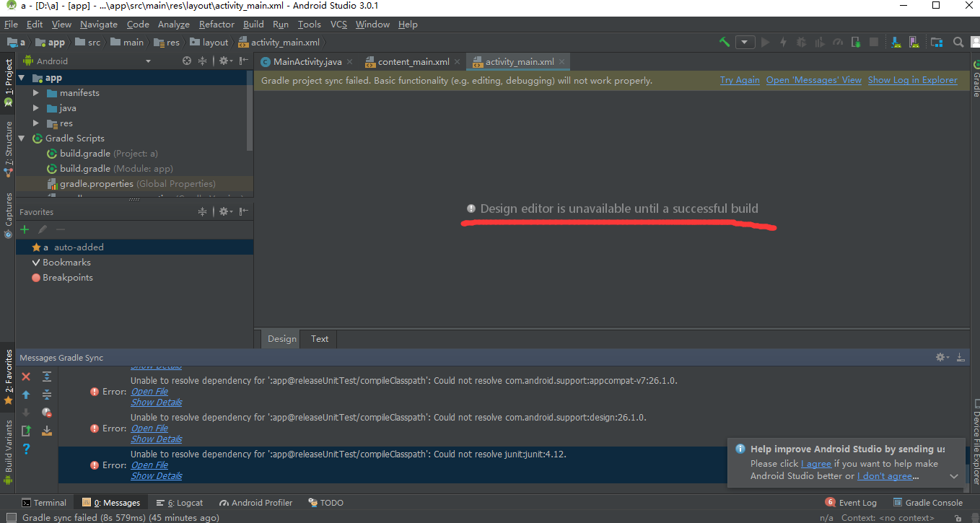Open the gear menu in Favorites panel
This screenshot has height=523, width=980.
[x=225, y=212]
